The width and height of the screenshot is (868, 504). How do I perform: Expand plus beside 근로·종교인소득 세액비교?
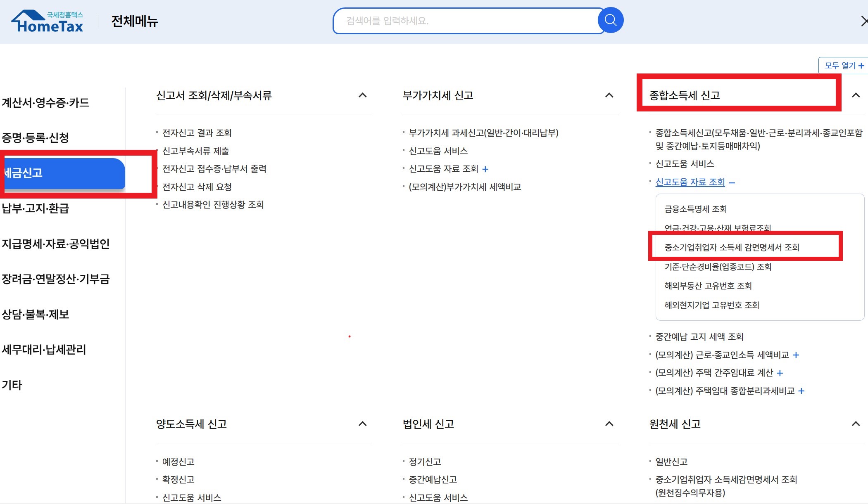(796, 355)
